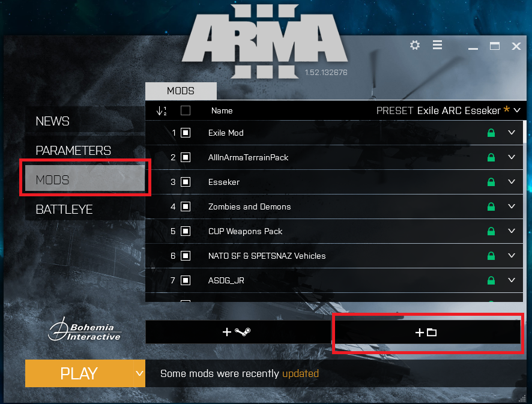Uncheck the AllInArmaTerrainPack mod checkbox
This screenshot has height=404, width=532.
click(x=186, y=157)
